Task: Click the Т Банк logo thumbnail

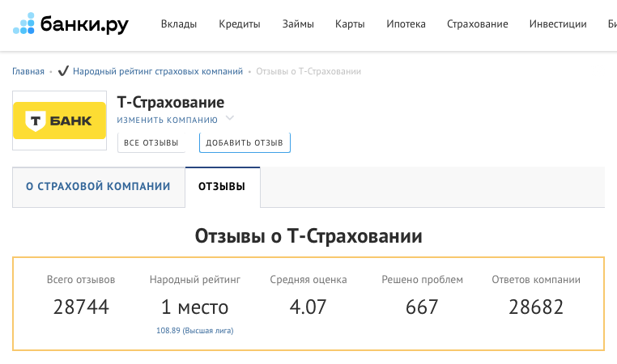Action: pos(59,121)
